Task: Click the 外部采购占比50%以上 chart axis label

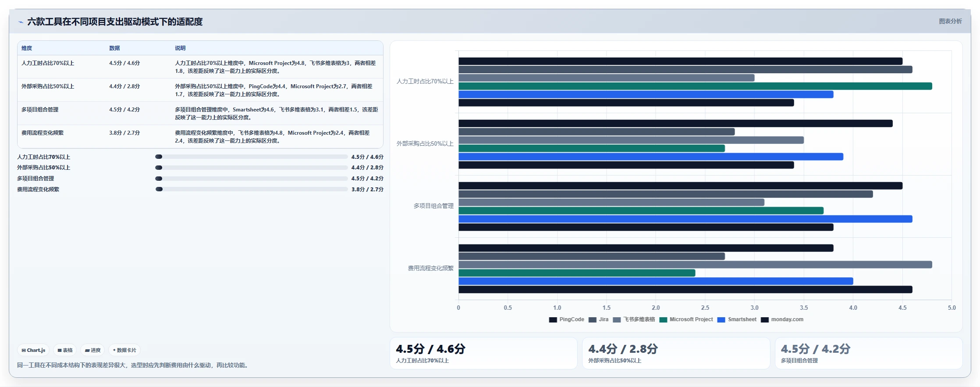Action: click(425, 144)
